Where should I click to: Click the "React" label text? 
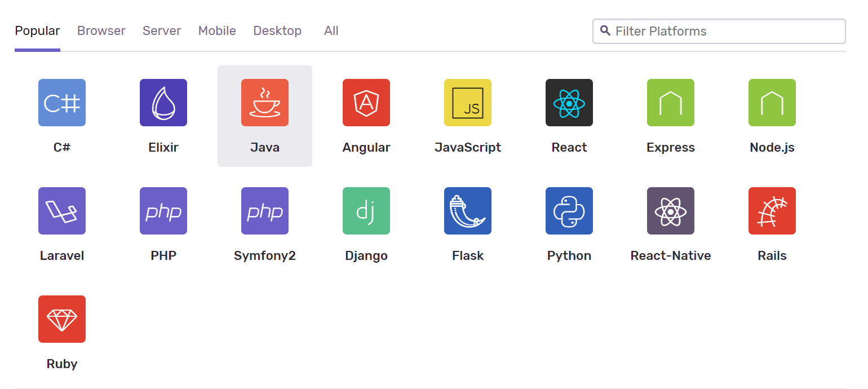click(x=569, y=148)
